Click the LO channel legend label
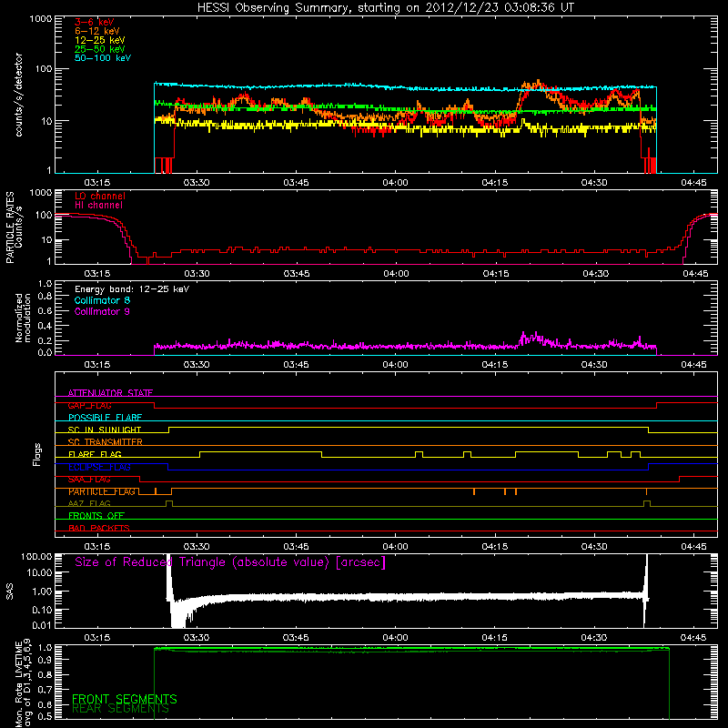This screenshot has height=728, width=728. coord(100,196)
